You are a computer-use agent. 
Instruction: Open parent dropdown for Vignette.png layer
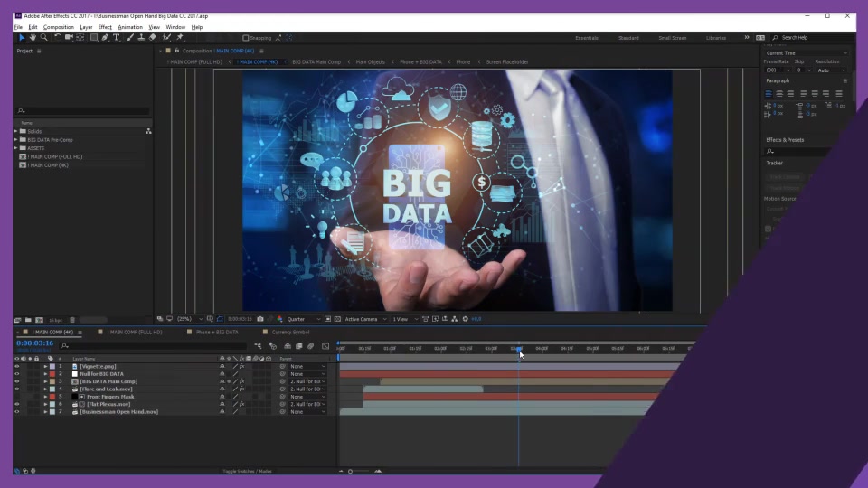307,366
